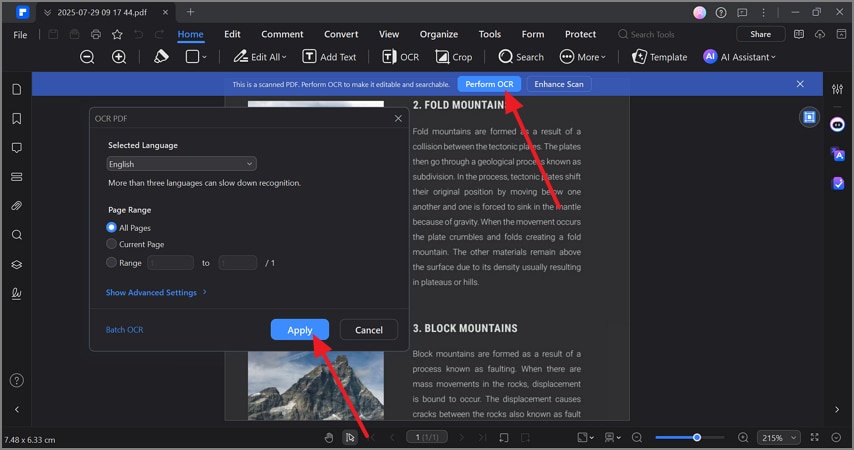The height and width of the screenshot is (450, 854).
Task: Open the properties sliders panel icon
Action: coord(838,89)
